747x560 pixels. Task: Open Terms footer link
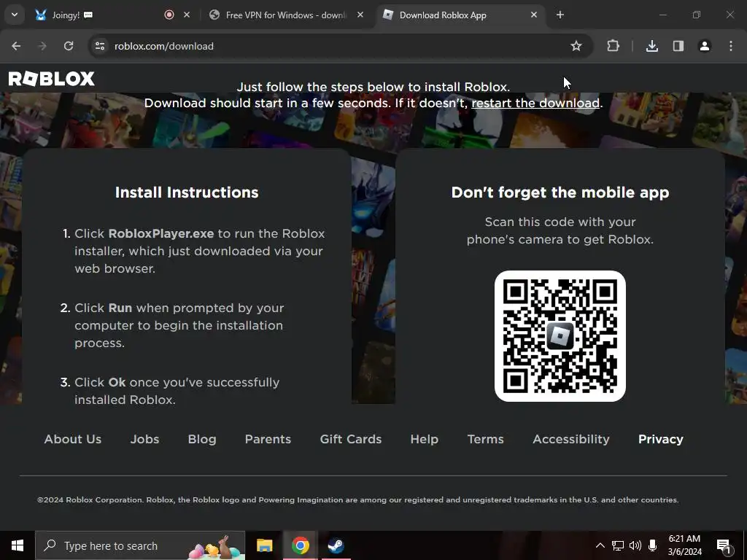tap(485, 439)
